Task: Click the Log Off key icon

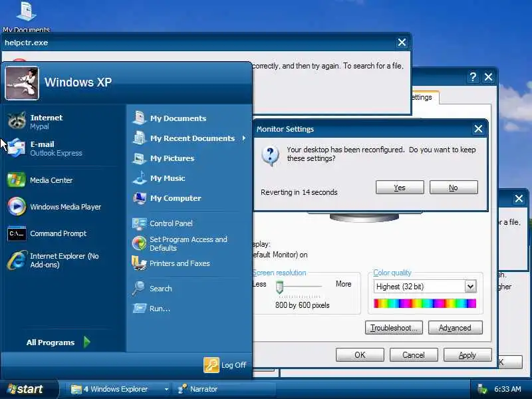Action: [211, 365]
